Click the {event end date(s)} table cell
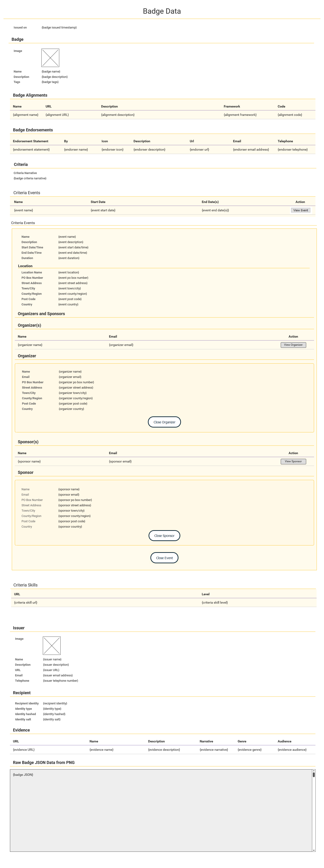This screenshot has height=868, width=324. 215,210
